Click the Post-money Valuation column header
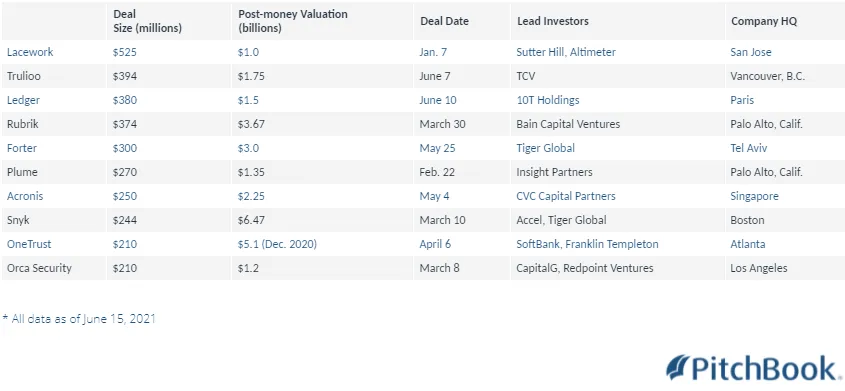Image resolution: width=845 pixels, height=391 pixels. (x=293, y=22)
